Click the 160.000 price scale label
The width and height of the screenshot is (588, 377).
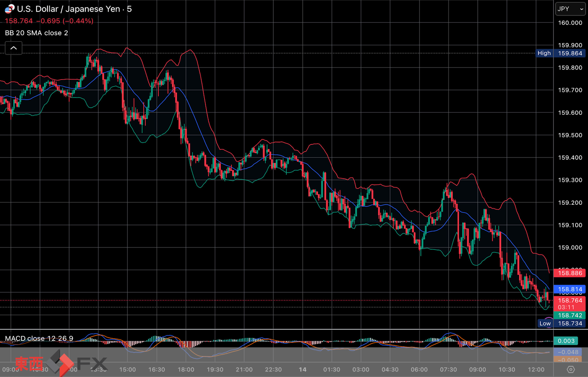[570, 23]
